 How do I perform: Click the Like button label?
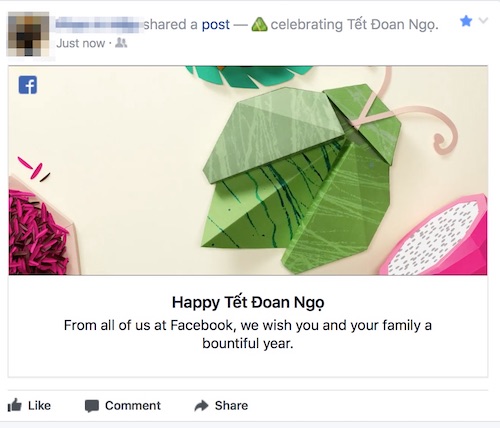pyautogui.click(x=39, y=406)
